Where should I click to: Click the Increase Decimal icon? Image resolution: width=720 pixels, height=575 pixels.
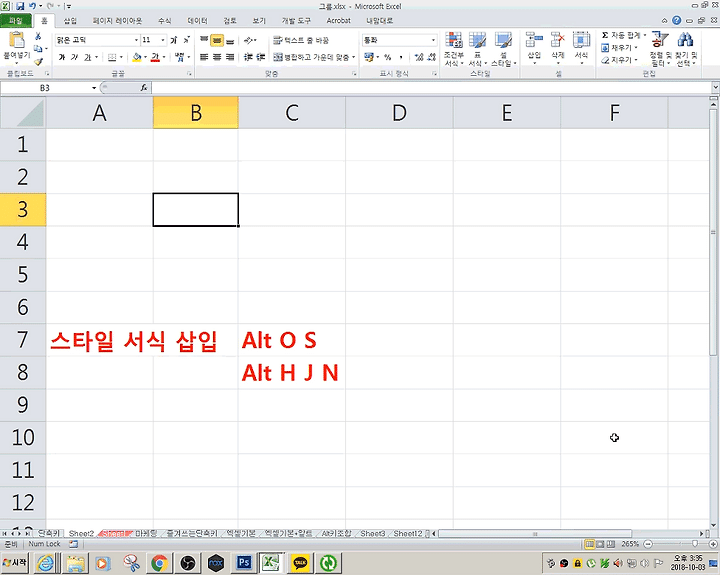tap(418, 57)
